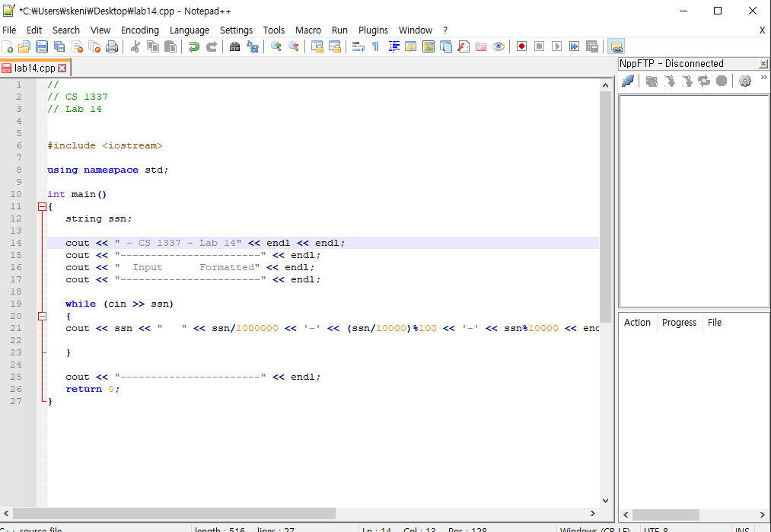Click the Save file toolbar icon
Image resolution: width=771 pixels, height=532 pixels.
pos(41,46)
